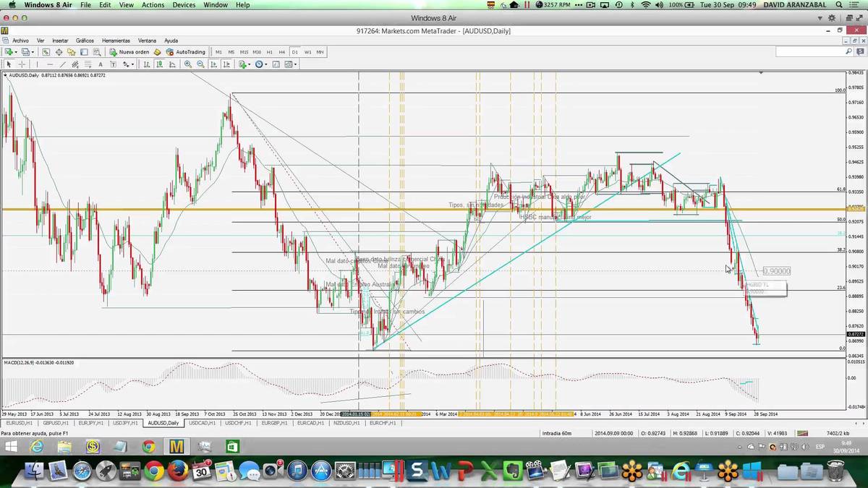The image size is (868, 488).
Task: Select the trendline drawing tool
Action: click(63, 64)
